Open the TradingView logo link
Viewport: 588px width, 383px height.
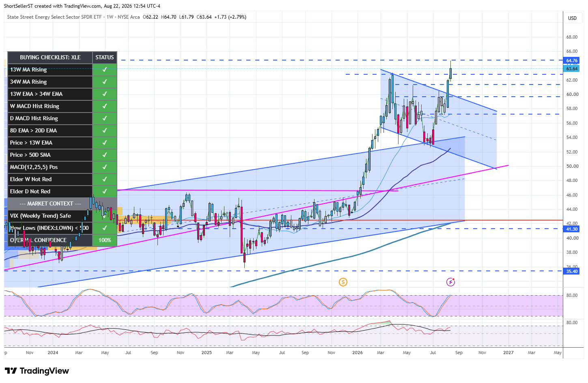point(37,371)
